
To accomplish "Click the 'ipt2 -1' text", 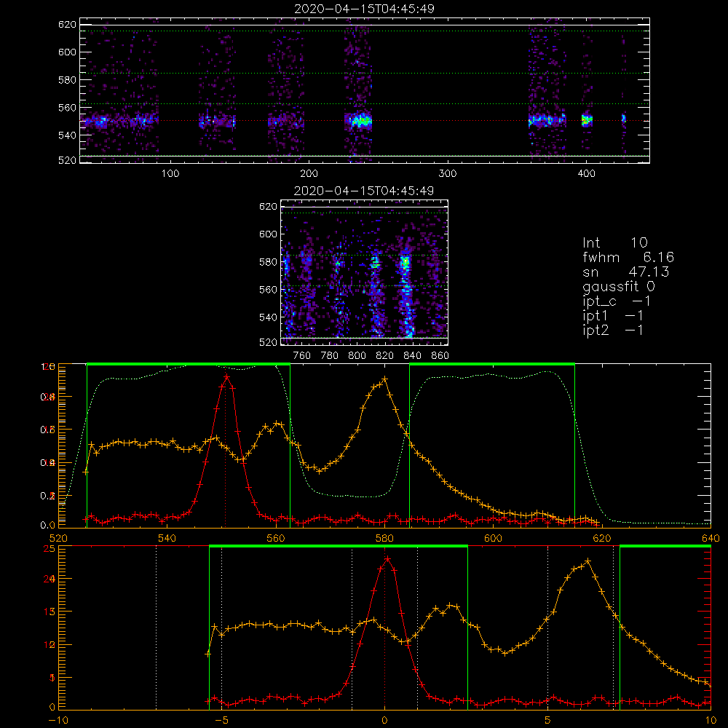I will pos(612,330).
